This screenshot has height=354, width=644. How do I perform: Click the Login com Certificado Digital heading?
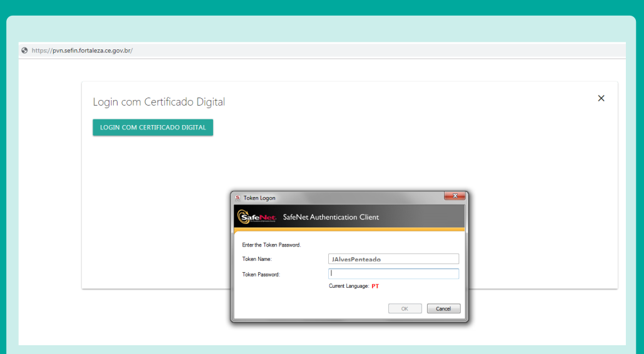pos(159,102)
